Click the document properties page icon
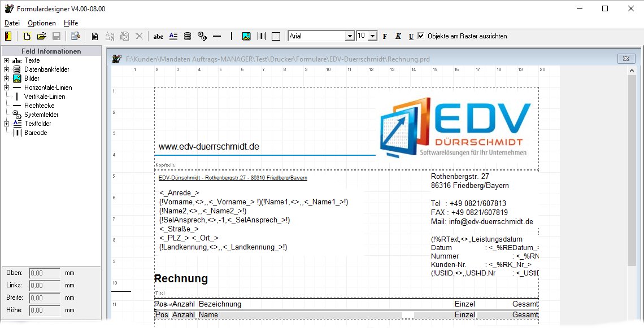The height and width of the screenshot is (328, 644). pyautogui.click(x=95, y=36)
